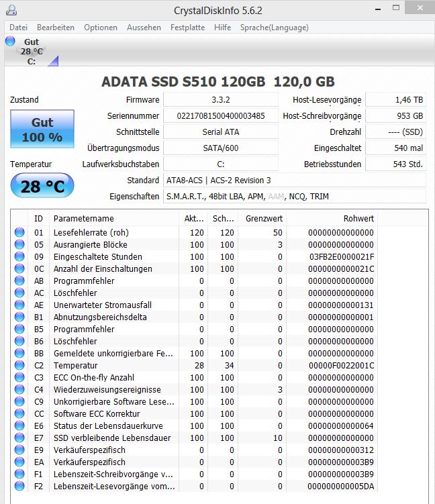Screen dimensions: 435x504
Task: Click the Gut 100 % health status button
Action: click(x=42, y=129)
